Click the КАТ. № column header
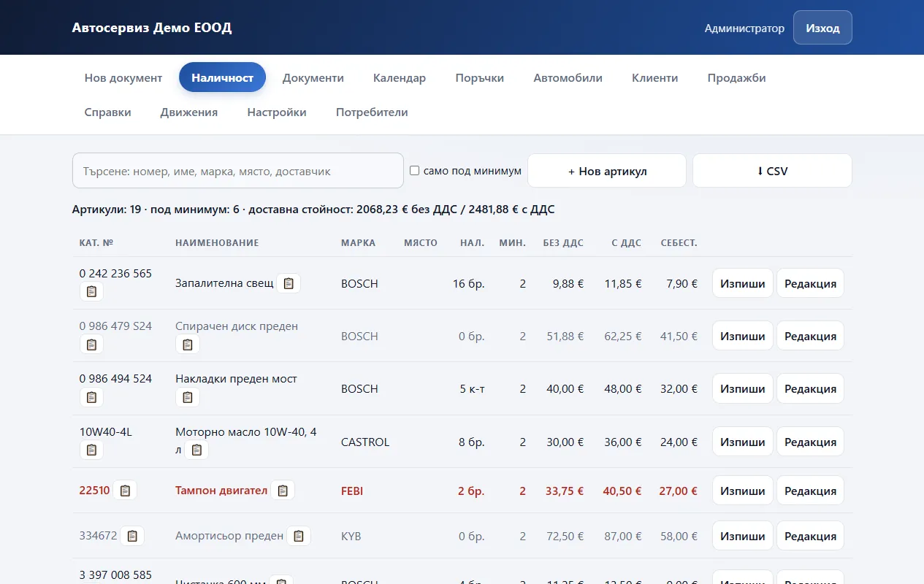The height and width of the screenshot is (584, 924). click(96, 242)
